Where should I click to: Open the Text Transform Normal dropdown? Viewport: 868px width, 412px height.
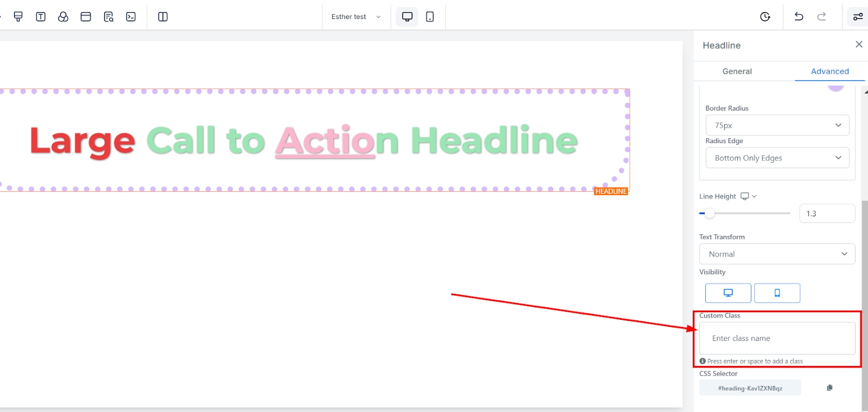point(777,254)
